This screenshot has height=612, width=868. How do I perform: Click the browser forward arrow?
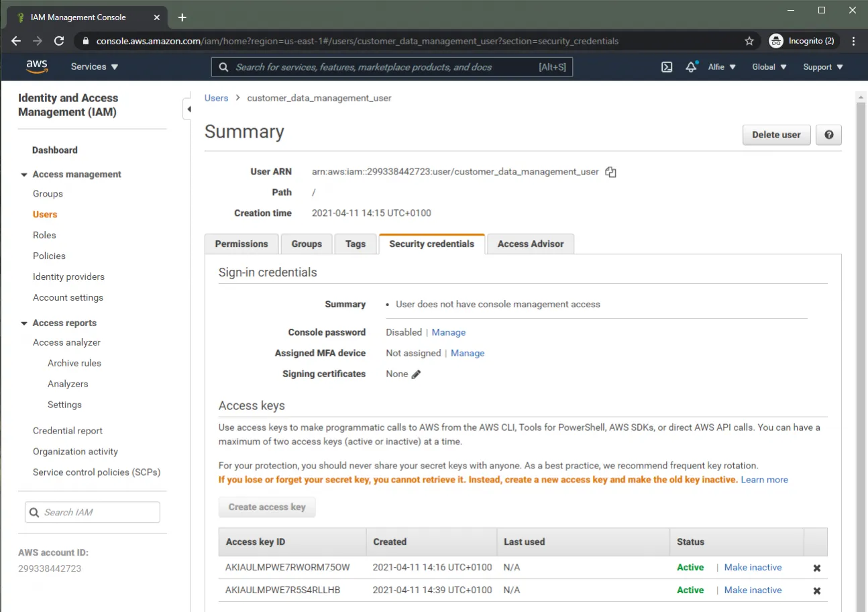pos(38,41)
